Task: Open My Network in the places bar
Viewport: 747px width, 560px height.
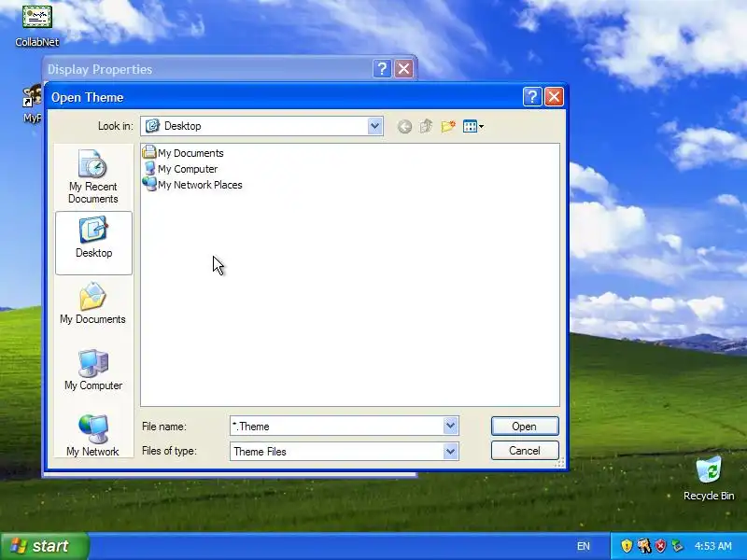Action: 93,436
